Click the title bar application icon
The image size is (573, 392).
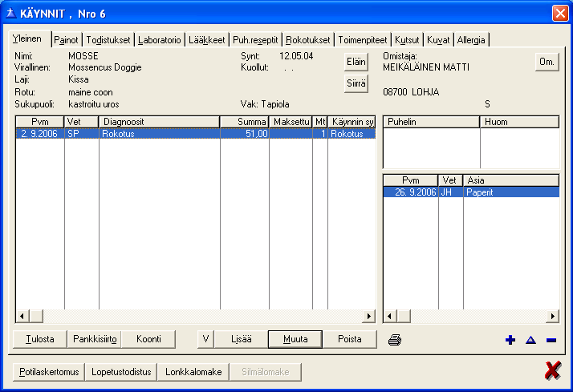[11, 14]
